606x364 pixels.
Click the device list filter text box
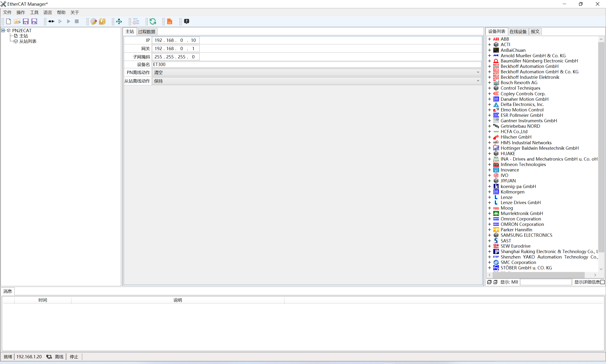546,282
